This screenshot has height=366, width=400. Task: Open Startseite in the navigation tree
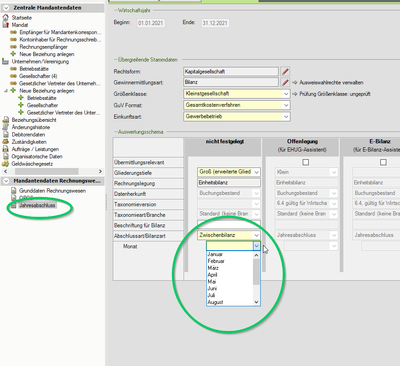click(x=22, y=18)
